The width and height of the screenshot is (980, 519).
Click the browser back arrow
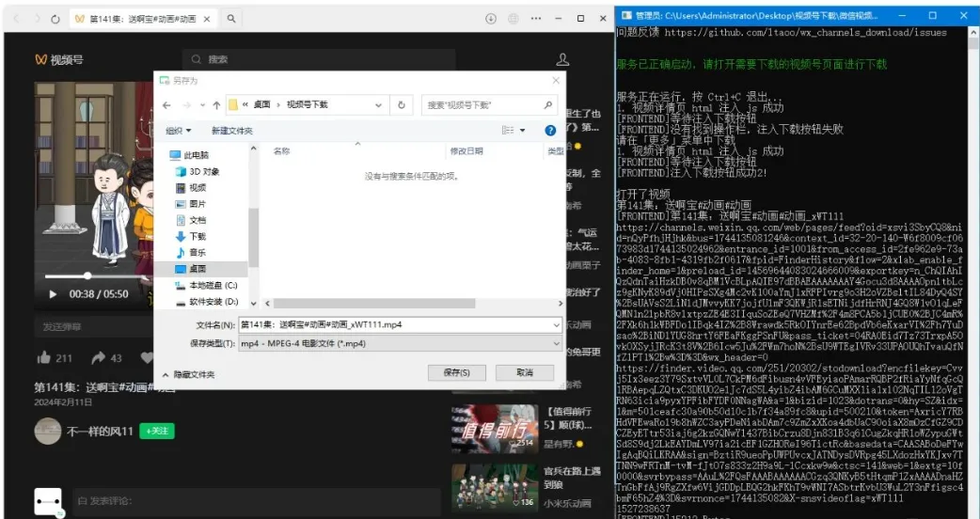(x=16, y=20)
